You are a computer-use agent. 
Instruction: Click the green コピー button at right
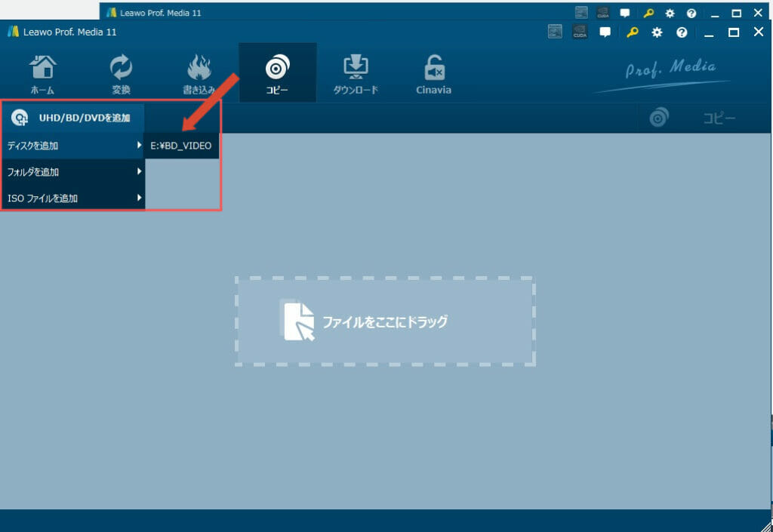tap(704, 118)
